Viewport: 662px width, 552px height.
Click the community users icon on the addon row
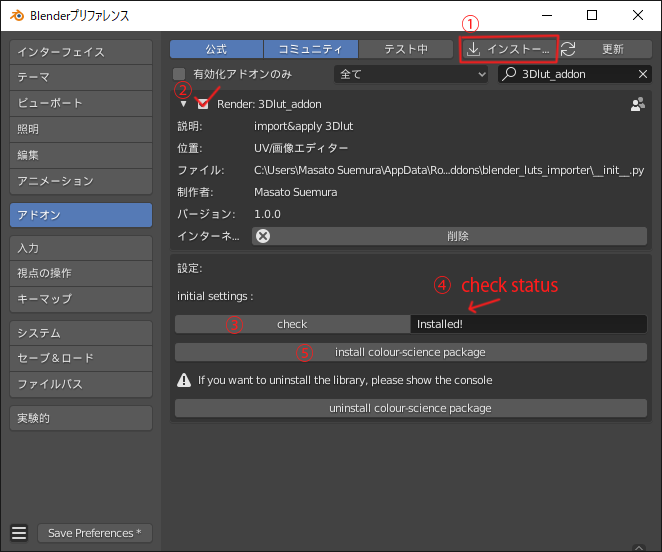(638, 104)
